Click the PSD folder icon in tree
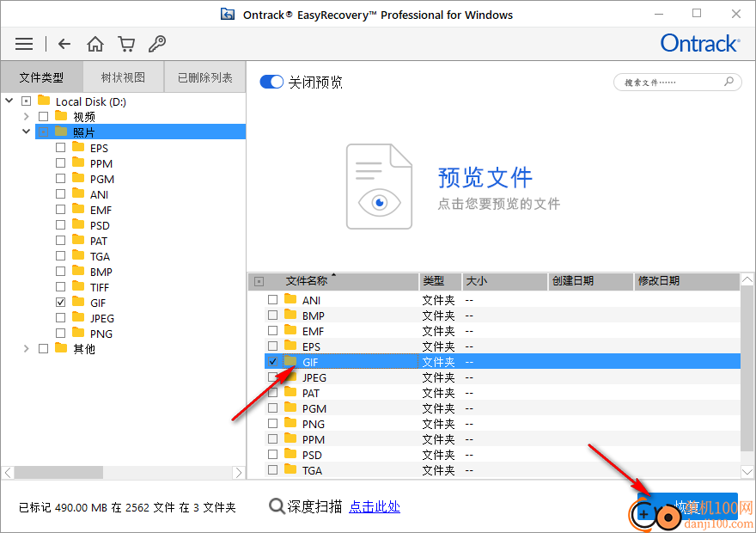 coord(78,224)
